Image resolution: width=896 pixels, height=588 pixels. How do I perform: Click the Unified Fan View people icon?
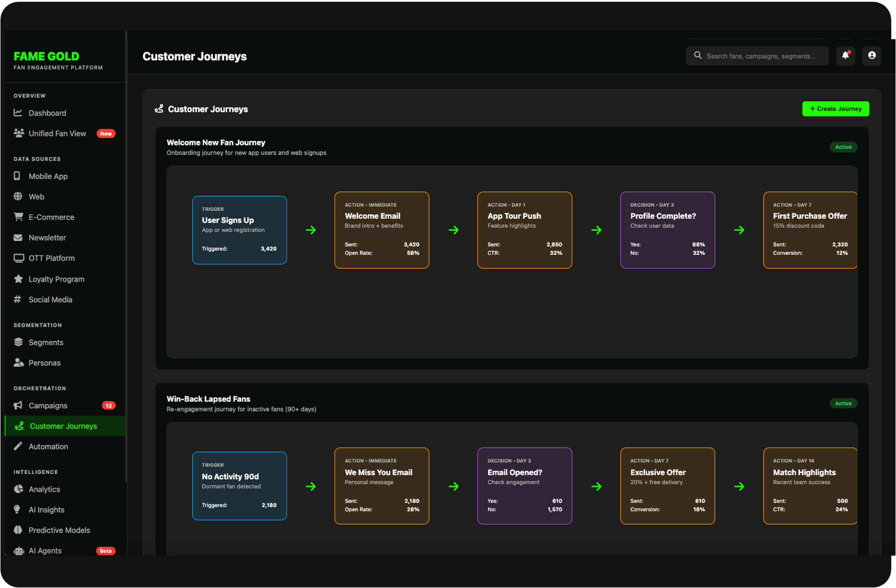[18, 133]
